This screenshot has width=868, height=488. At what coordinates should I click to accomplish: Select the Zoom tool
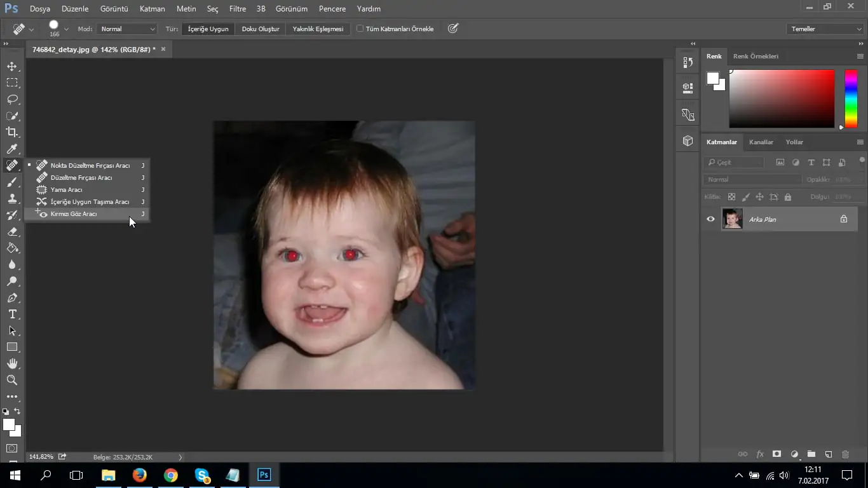[x=12, y=380]
